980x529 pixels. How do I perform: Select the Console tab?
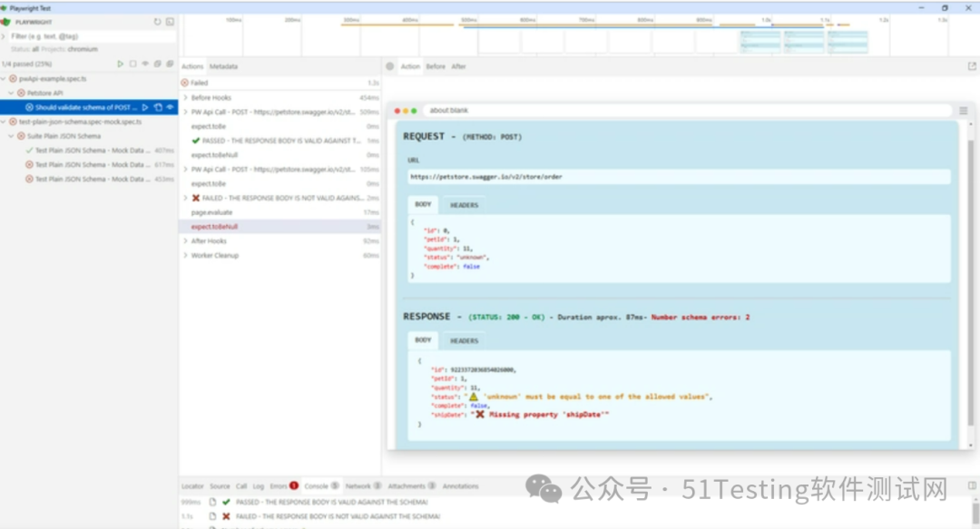point(321,485)
